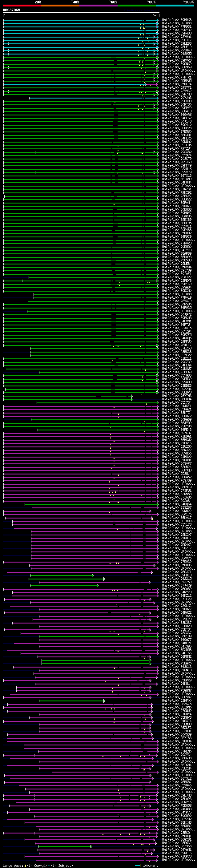Click the short green alignment bar of Q0E094
Viewport: 197px width, 868px height.
click(68, 399)
